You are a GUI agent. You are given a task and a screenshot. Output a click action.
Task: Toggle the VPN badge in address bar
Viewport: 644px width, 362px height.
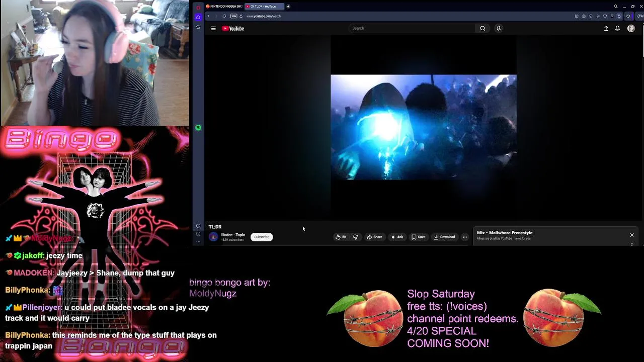233,16
